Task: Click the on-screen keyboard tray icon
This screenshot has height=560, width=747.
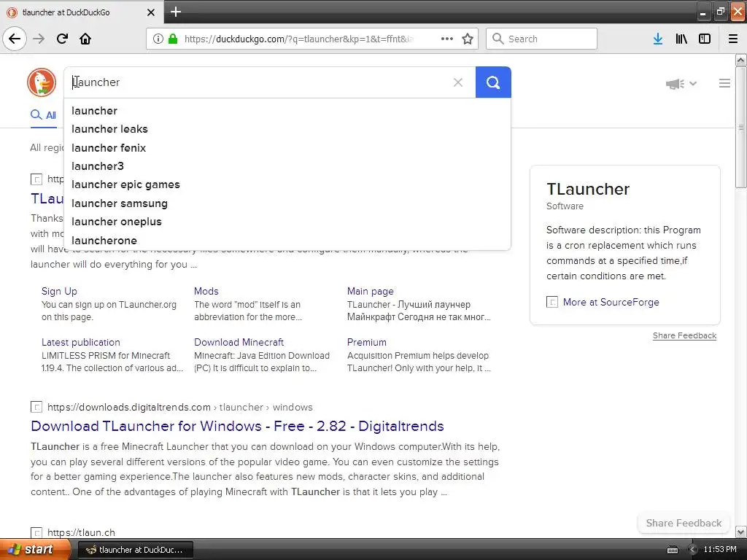Action: 672,550
